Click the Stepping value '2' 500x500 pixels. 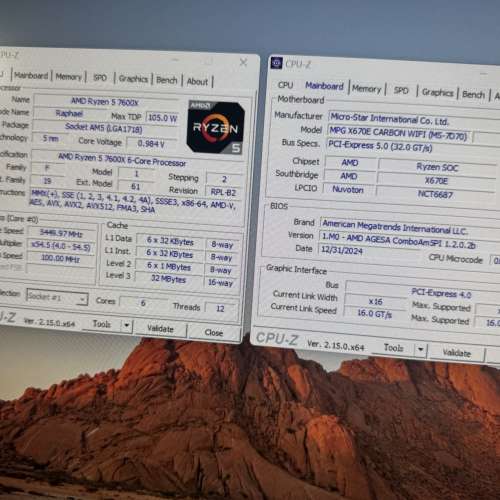224,179
